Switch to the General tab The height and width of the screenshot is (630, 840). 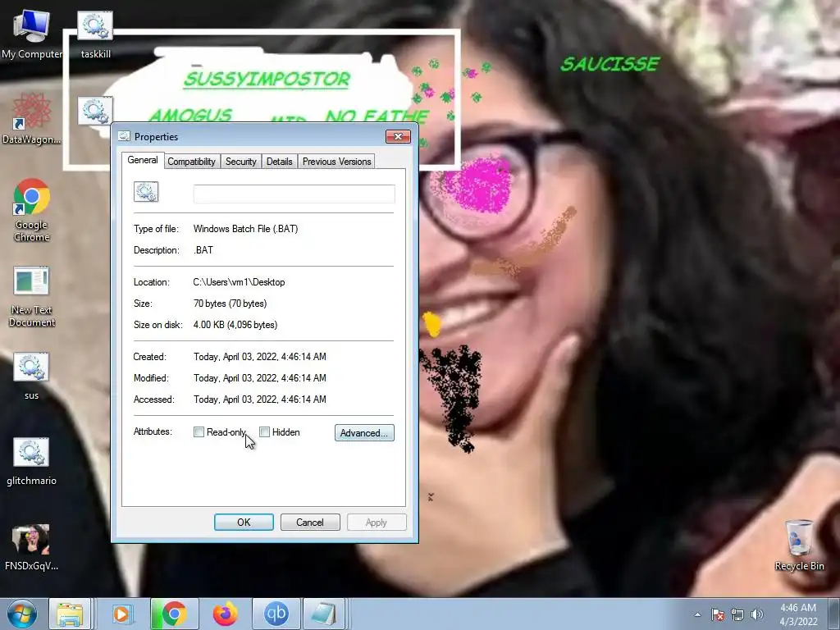click(143, 160)
